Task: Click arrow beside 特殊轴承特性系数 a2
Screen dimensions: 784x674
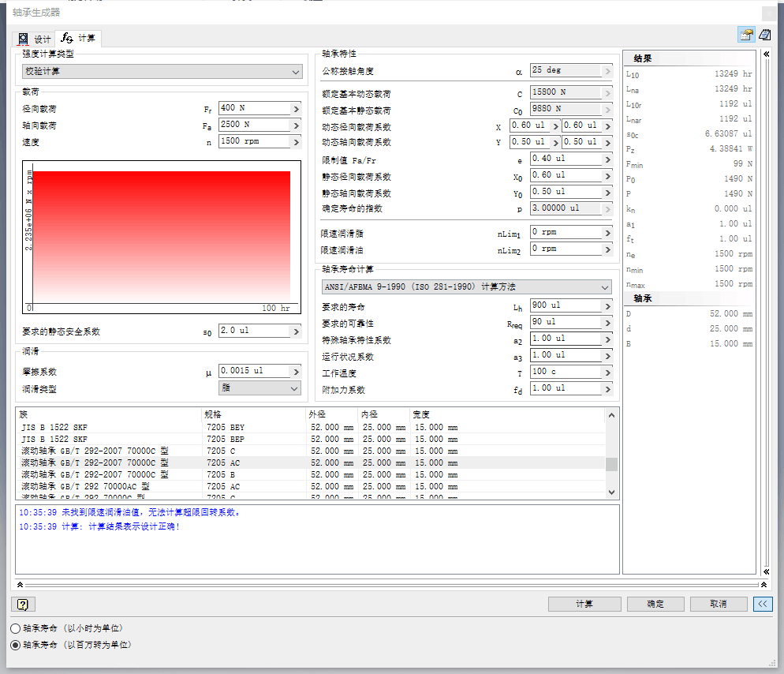Action: (608, 339)
